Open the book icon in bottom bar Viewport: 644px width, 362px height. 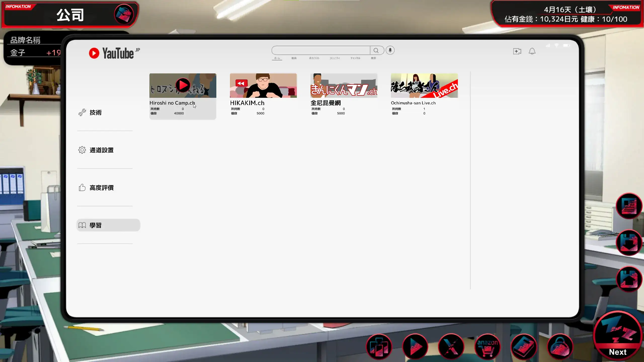524,347
